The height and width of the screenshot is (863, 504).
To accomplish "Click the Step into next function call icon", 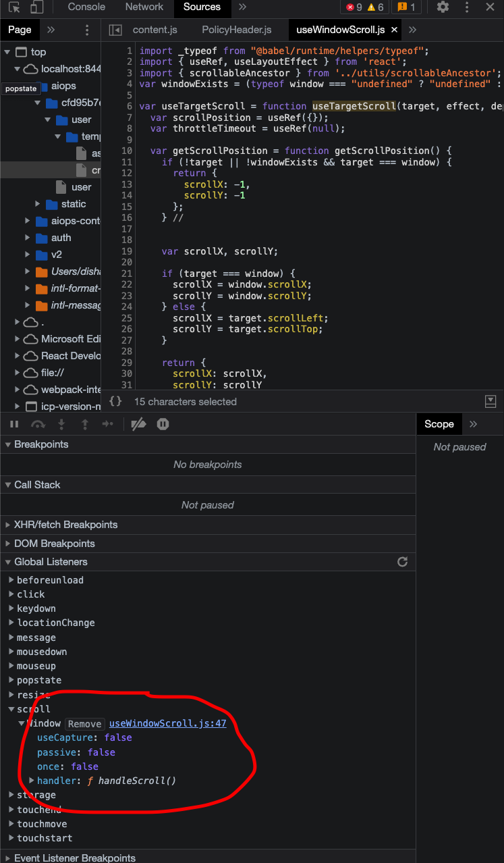I will click(61, 424).
